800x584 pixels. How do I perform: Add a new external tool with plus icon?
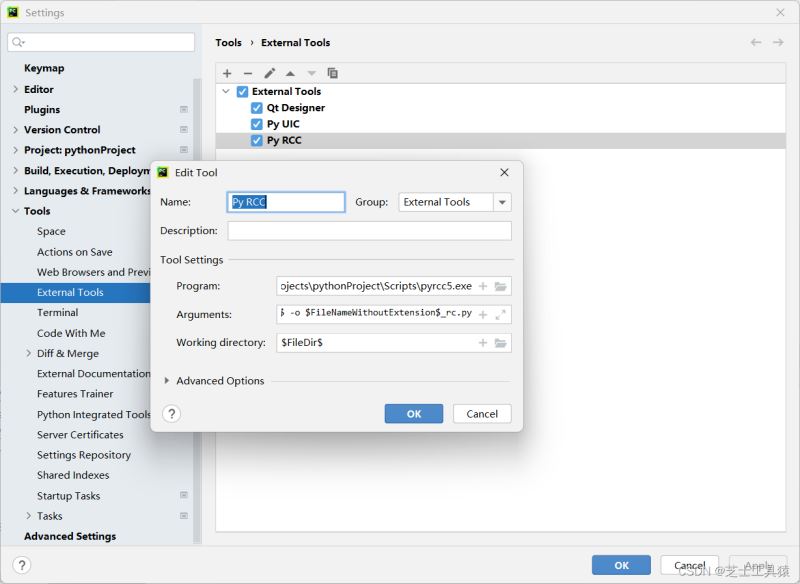click(227, 73)
